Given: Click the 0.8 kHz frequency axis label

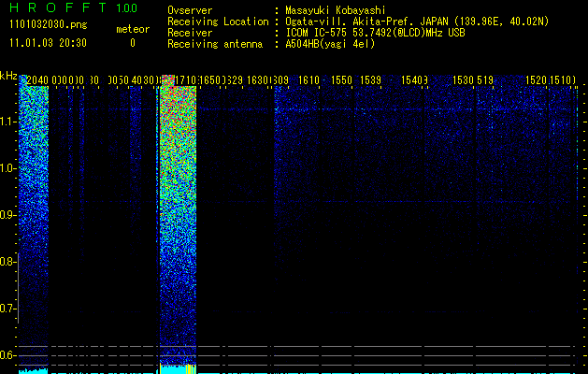Looking at the screenshot, I should click(8, 262).
